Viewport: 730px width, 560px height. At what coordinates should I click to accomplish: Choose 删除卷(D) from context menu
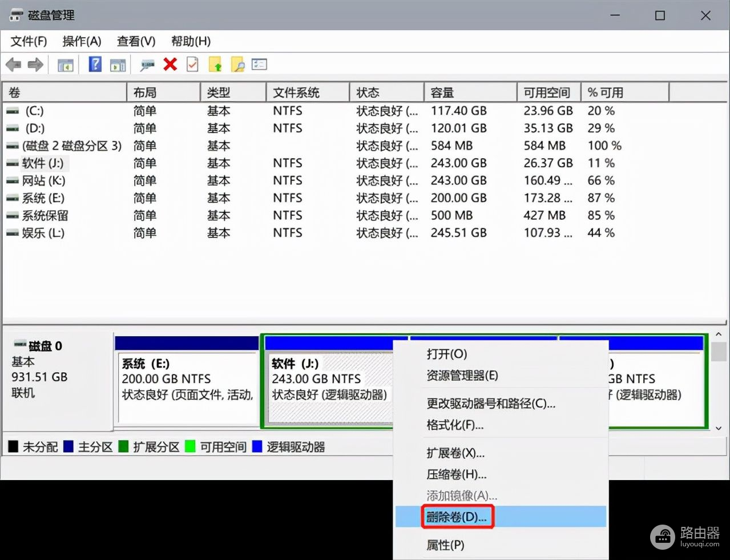pyautogui.click(x=457, y=517)
